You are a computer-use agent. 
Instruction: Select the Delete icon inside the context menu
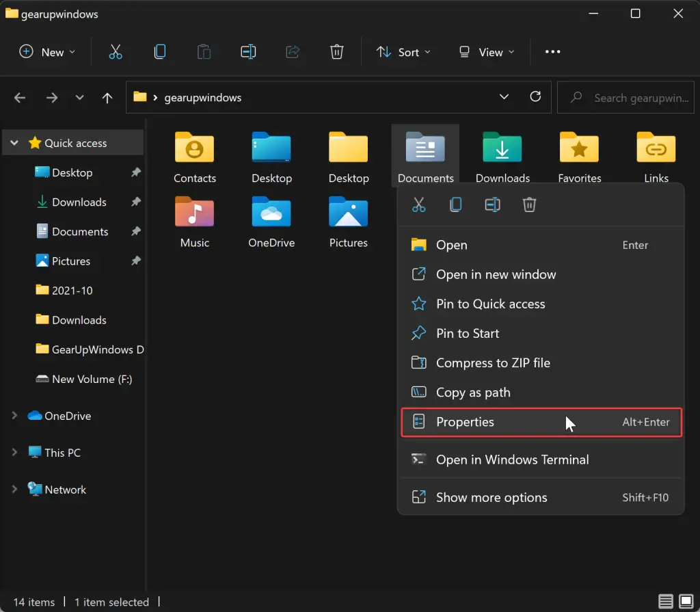(x=528, y=204)
